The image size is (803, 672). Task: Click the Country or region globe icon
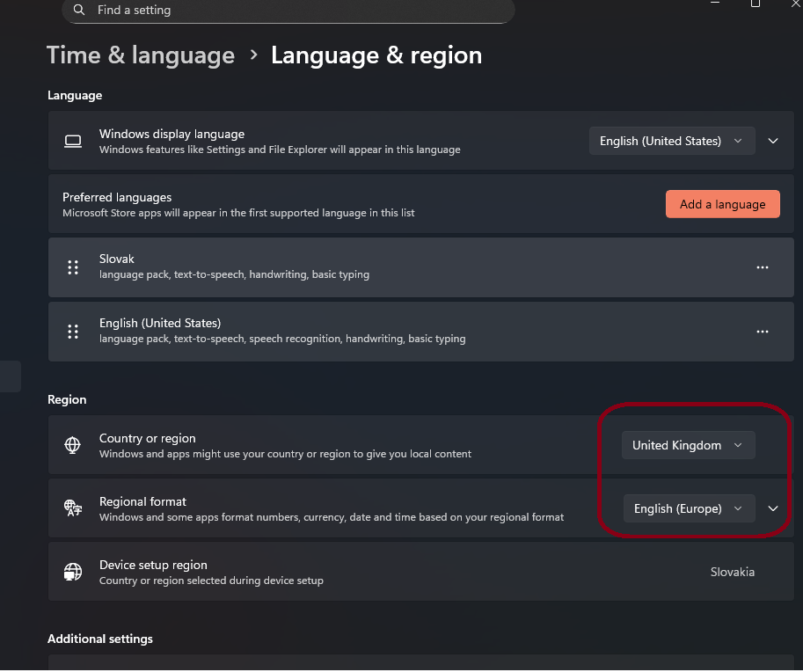click(x=73, y=445)
